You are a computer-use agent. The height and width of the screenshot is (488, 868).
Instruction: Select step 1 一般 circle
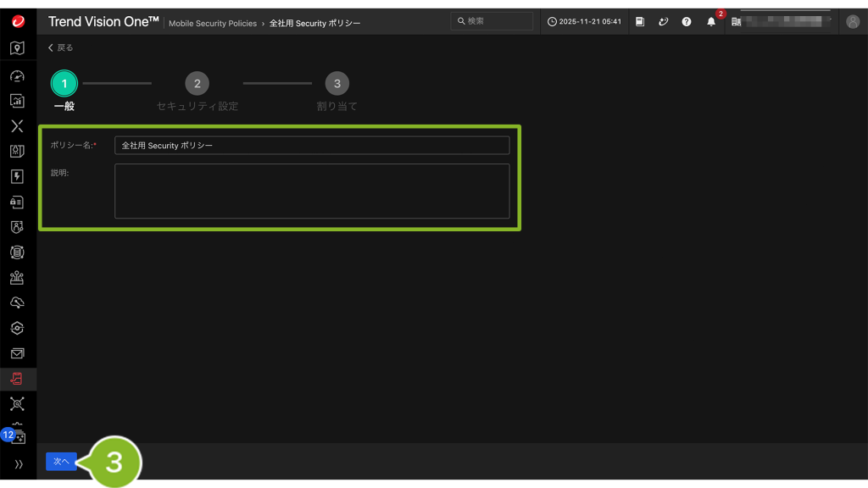64,84
